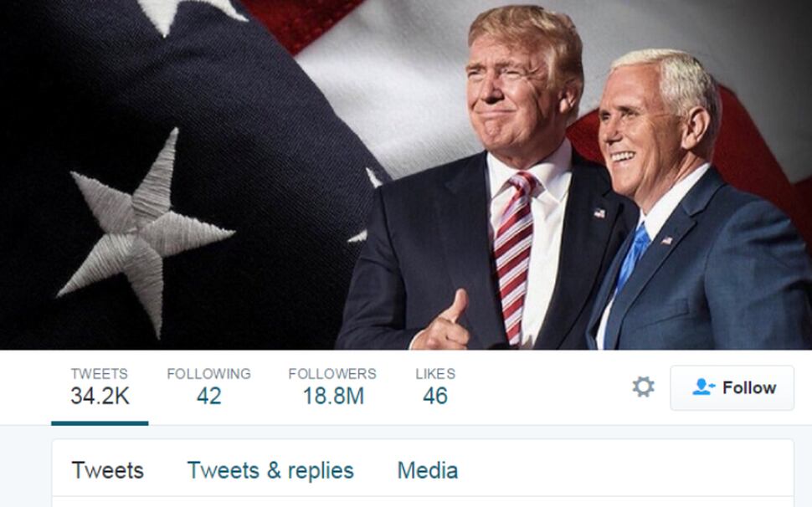Open the gear settings dropdown
The height and width of the screenshot is (507, 812).
[643, 387]
